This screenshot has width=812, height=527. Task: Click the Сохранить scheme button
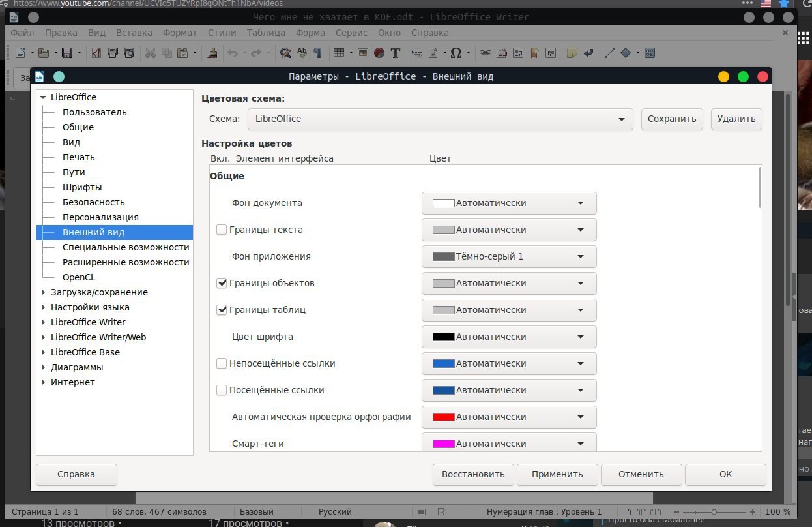click(673, 119)
